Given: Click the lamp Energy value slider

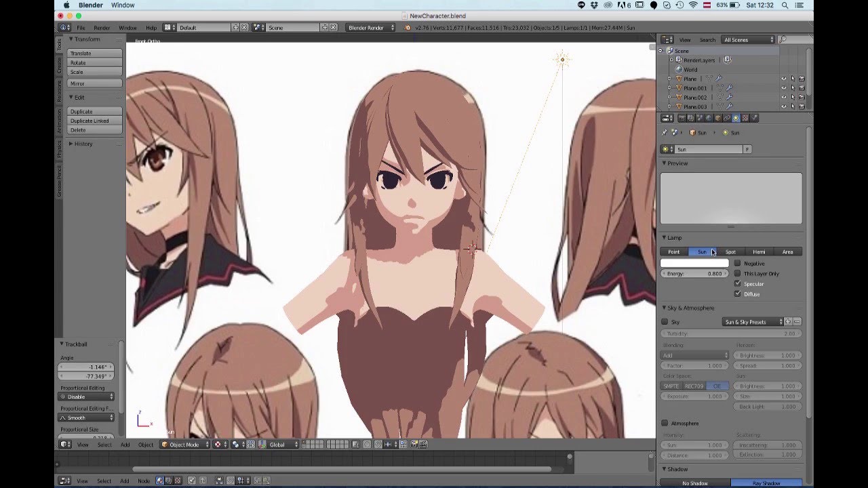Looking at the screenshot, I should click(694, 273).
